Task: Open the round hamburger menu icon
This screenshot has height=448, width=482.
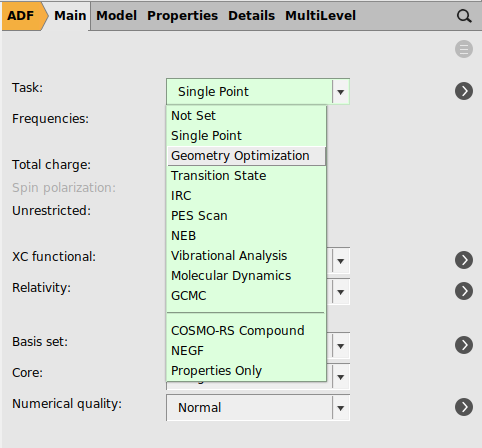Action: [464, 49]
